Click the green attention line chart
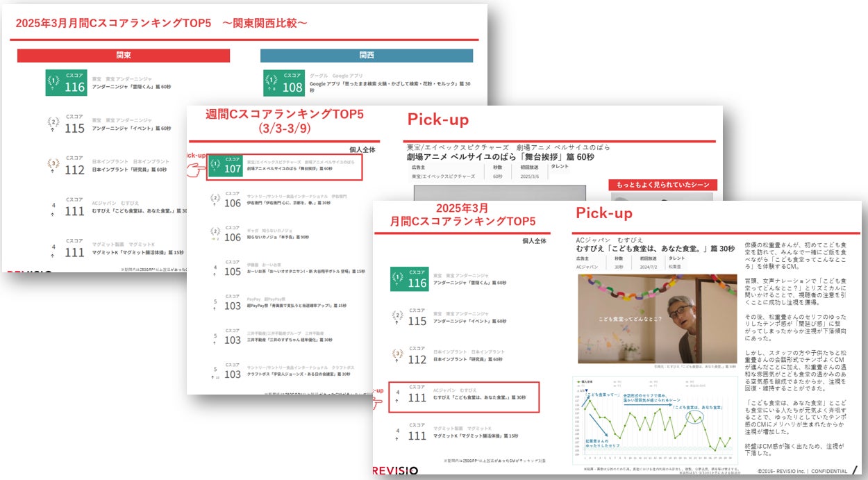Image resolution: width=868 pixels, height=480 pixels. [x=655, y=420]
